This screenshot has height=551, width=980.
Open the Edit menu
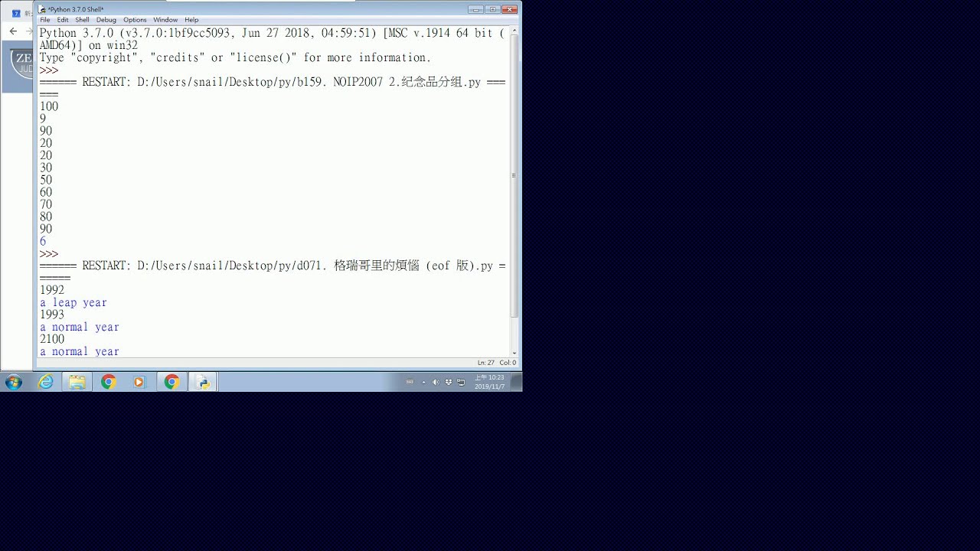63,20
